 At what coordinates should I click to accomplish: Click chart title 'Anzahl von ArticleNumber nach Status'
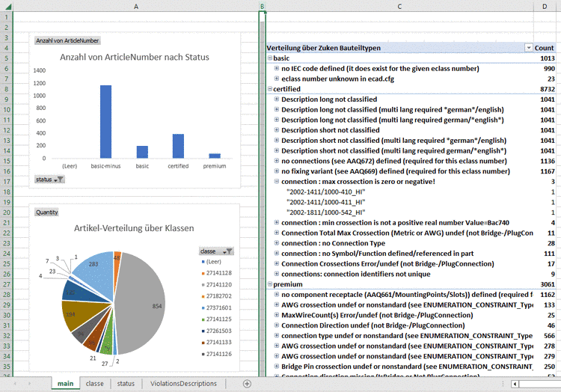coord(135,57)
